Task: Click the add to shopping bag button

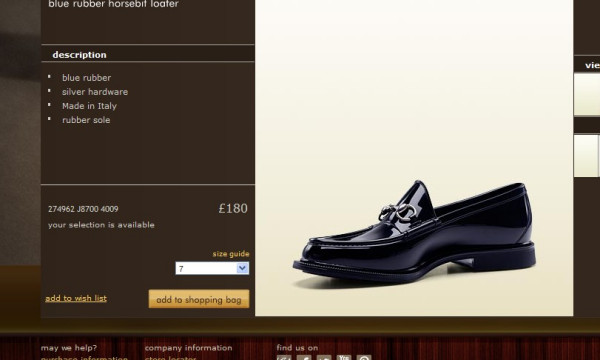Action: tap(199, 299)
